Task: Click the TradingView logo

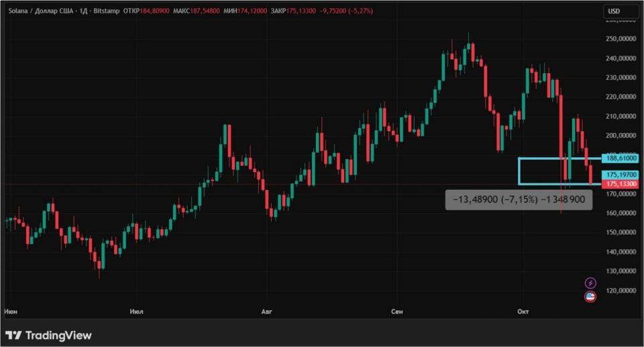Action: (x=48, y=335)
